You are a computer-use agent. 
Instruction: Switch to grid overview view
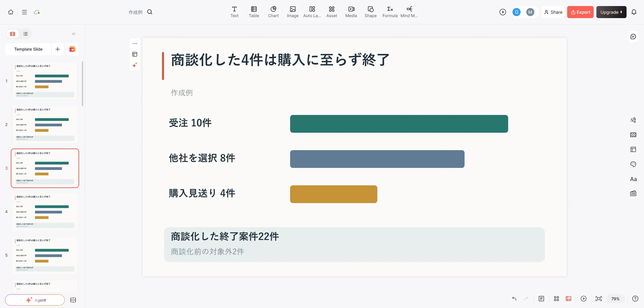click(556, 299)
